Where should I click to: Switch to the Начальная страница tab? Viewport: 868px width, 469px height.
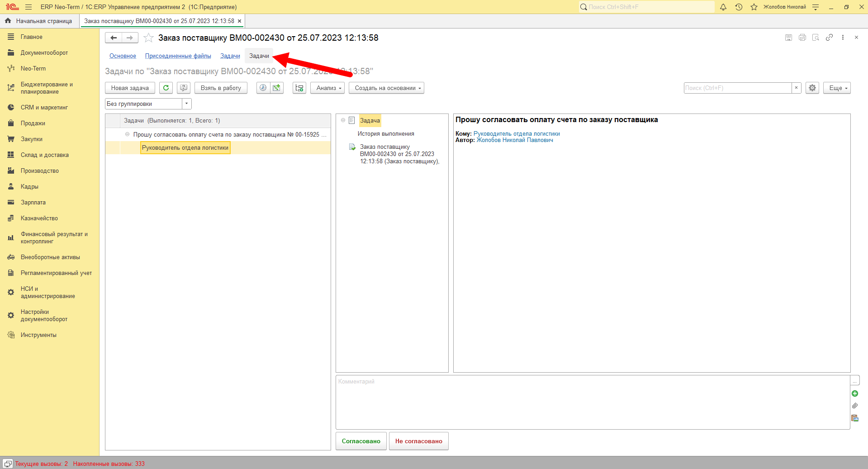coord(39,21)
